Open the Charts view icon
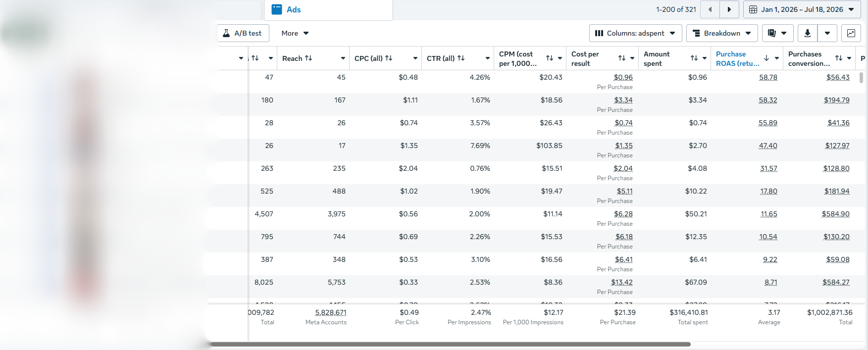The image size is (868, 350). tap(851, 33)
